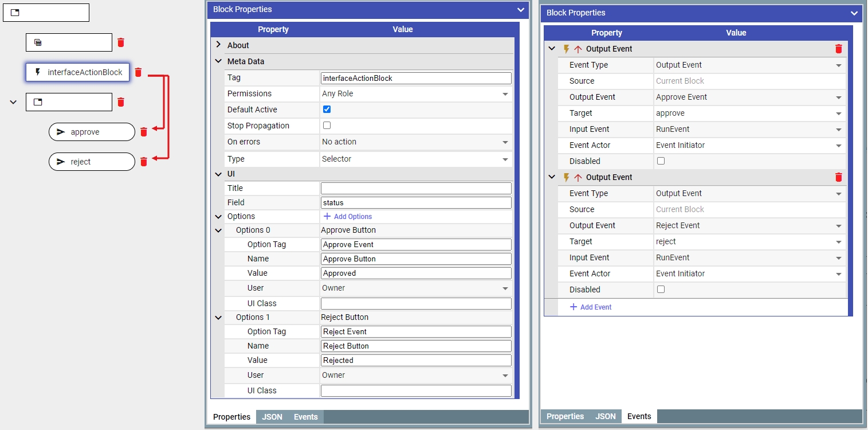868x430 pixels.
Task: Delete the interfaceActionBlock using its trash icon
Action: (138, 72)
